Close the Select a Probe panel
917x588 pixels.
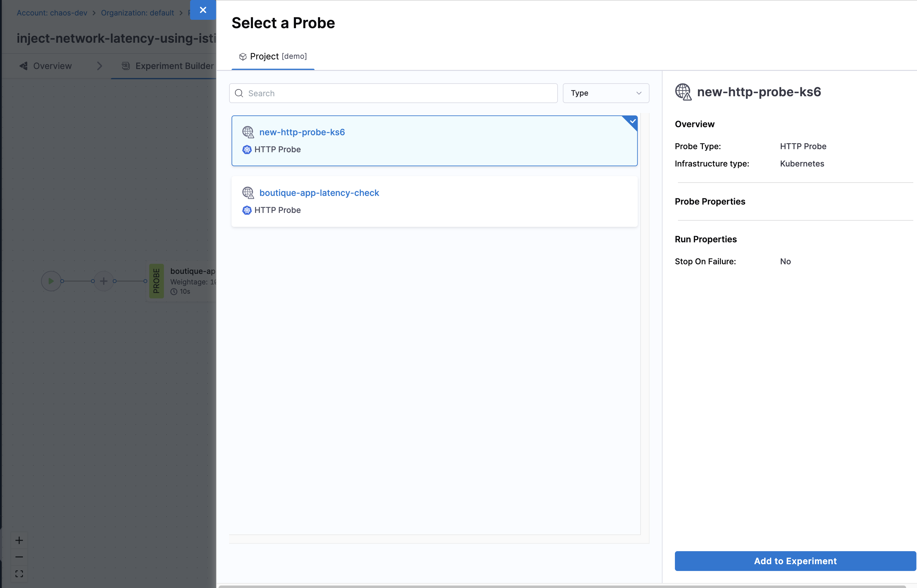click(x=203, y=10)
